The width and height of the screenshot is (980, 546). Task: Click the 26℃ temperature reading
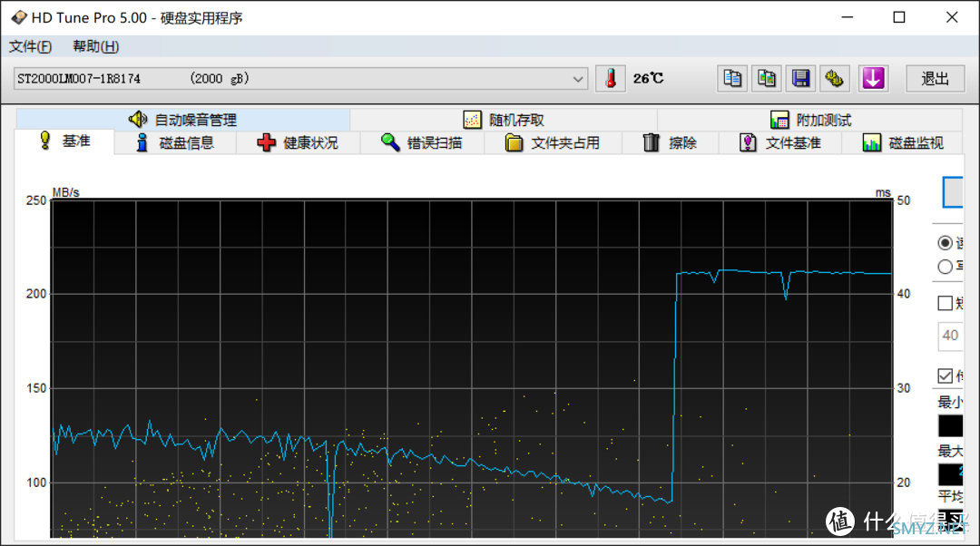(x=648, y=79)
